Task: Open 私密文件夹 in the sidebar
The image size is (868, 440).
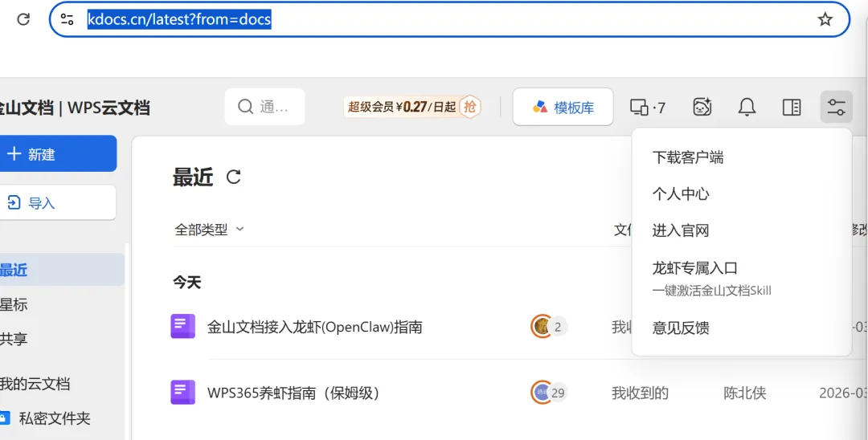Action: 55,418
